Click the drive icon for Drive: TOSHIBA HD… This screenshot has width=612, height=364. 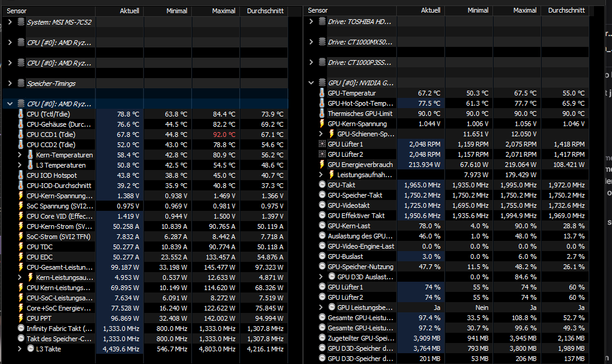pyautogui.click(x=322, y=22)
